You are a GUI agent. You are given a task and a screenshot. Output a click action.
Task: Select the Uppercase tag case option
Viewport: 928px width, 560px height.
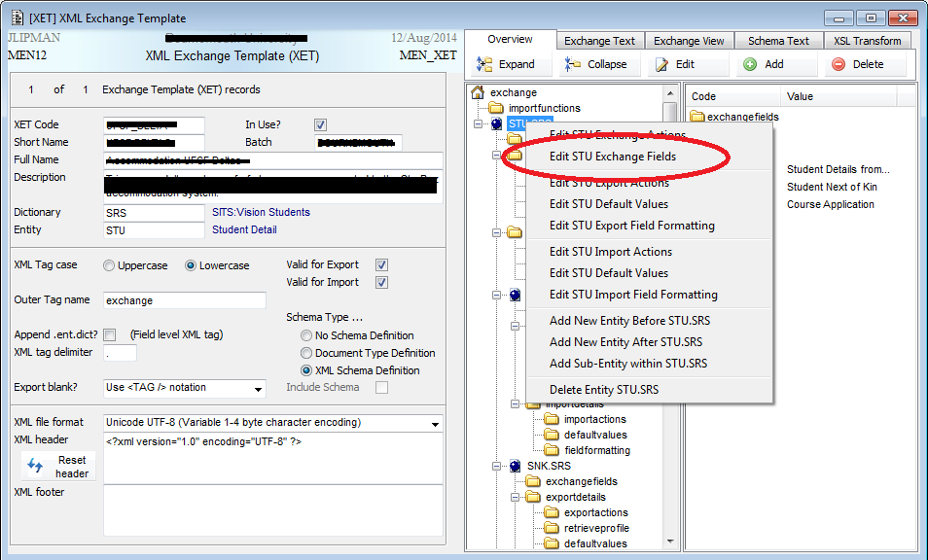pyautogui.click(x=110, y=265)
